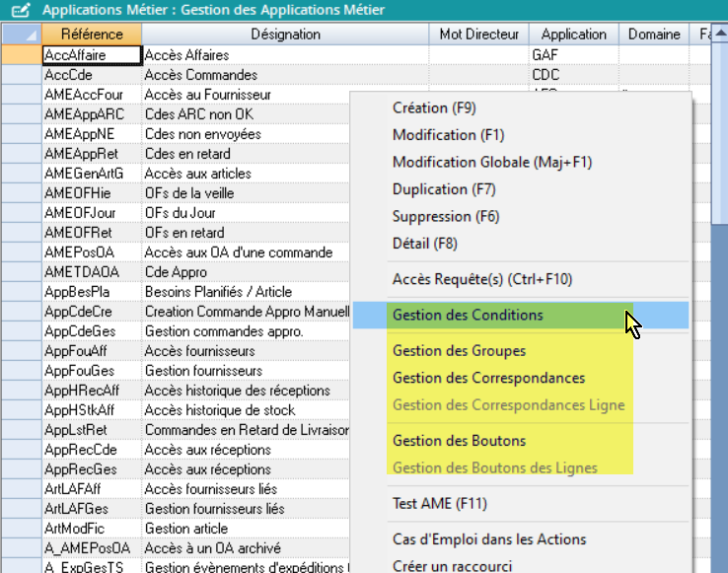Select Gestion des Correspondances
This screenshot has width=728, height=573.
pos(488,378)
